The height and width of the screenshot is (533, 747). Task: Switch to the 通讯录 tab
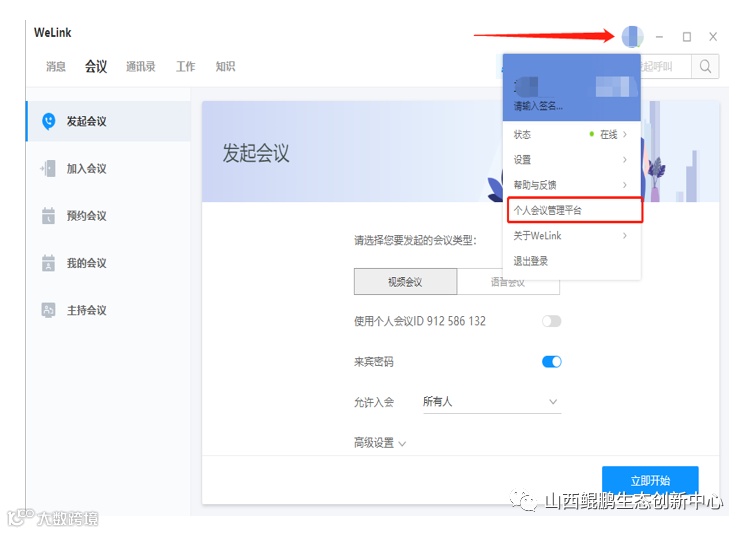141,66
